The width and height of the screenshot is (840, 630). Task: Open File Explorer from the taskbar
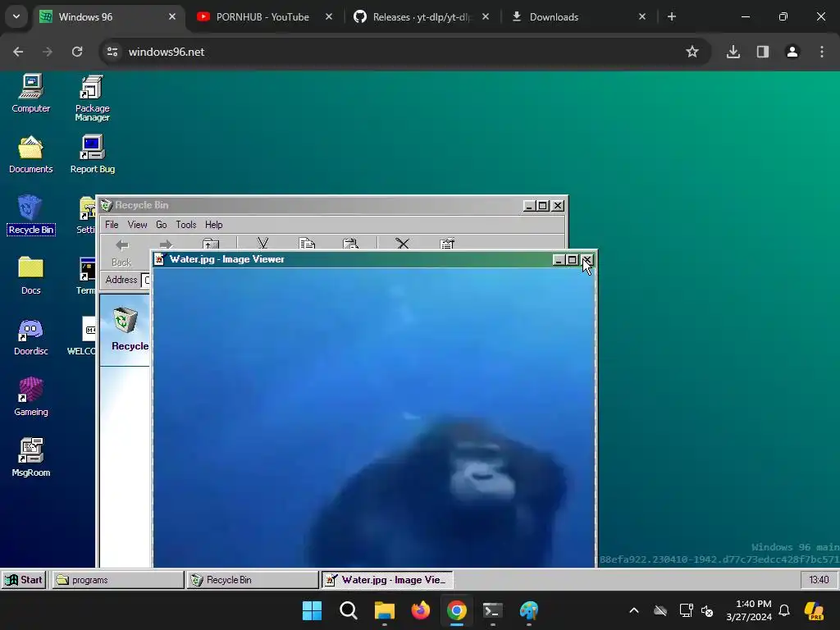pos(384,610)
